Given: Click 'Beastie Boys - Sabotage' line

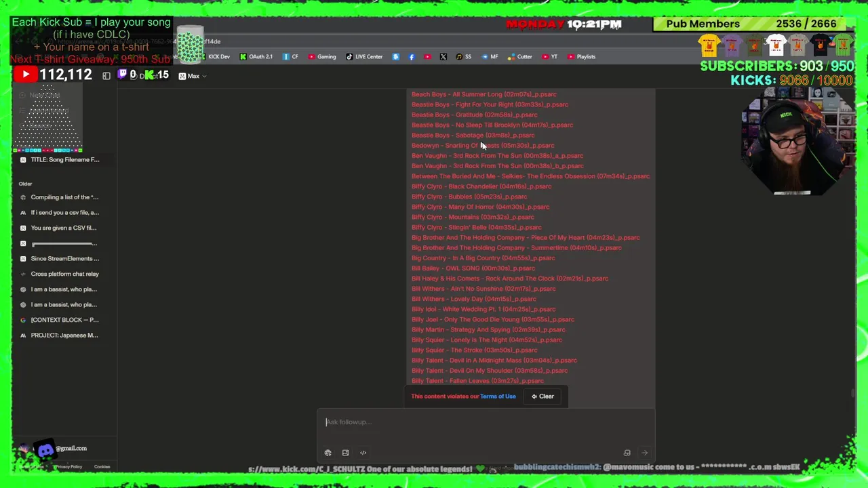Looking at the screenshot, I should click(473, 135).
